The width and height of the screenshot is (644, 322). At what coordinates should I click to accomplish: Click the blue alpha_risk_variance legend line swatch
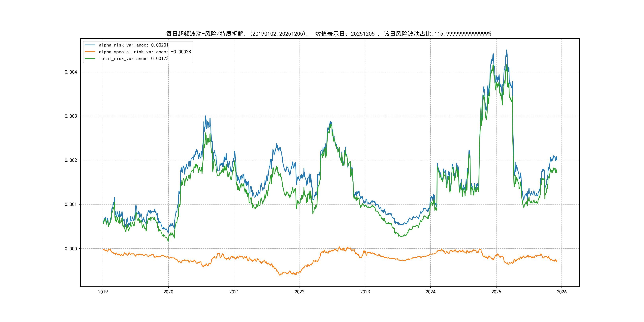point(90,45)
